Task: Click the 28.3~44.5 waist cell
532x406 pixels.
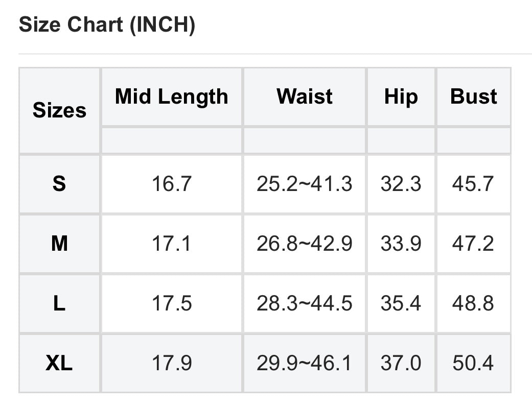Action: click(304, 303)
